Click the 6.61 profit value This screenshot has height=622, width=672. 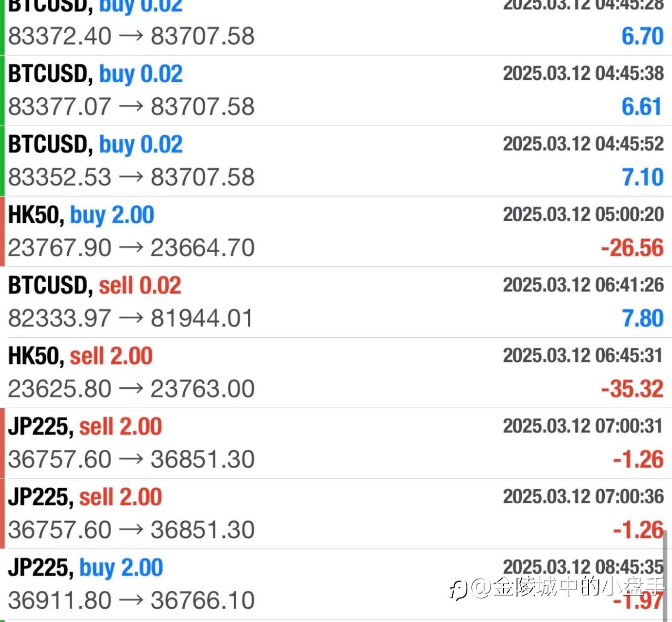641,107
